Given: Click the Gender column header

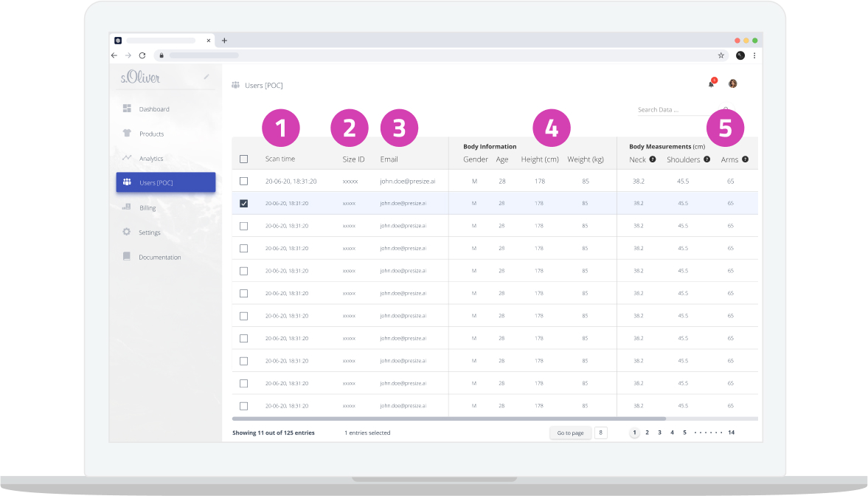Looking at the screenshot, I should point(476,159).
